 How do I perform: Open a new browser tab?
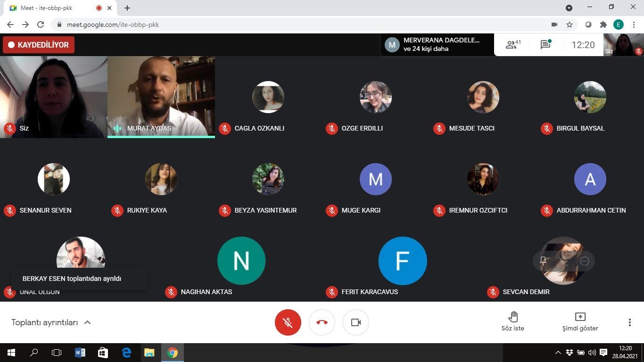(127, 8)
